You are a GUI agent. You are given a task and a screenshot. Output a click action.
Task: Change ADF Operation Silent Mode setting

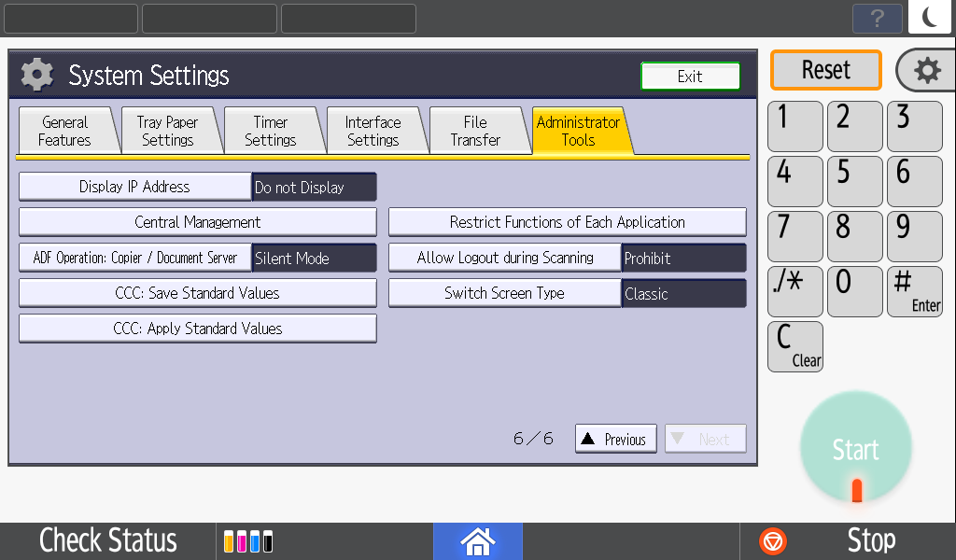[135, 258]
